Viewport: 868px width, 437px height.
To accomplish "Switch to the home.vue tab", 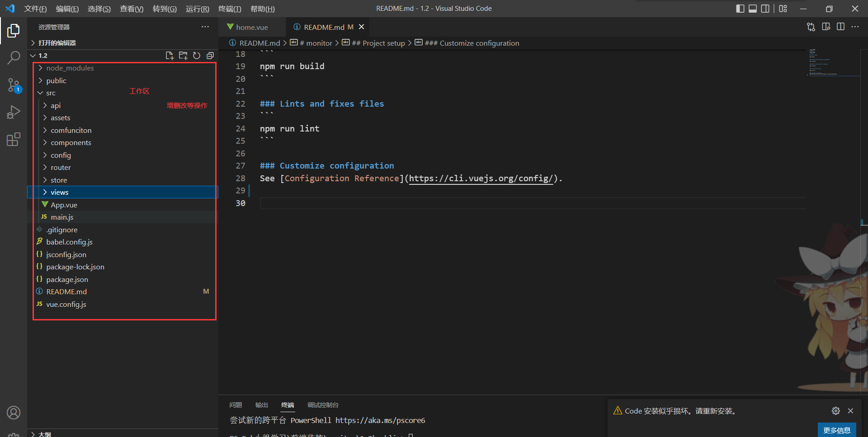I will (252, 27).
